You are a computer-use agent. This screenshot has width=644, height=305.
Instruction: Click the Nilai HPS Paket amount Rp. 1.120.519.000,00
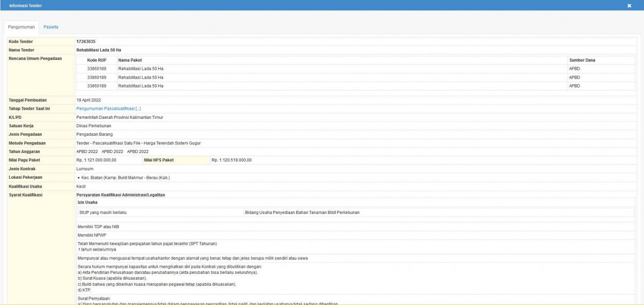click(231, 160)
